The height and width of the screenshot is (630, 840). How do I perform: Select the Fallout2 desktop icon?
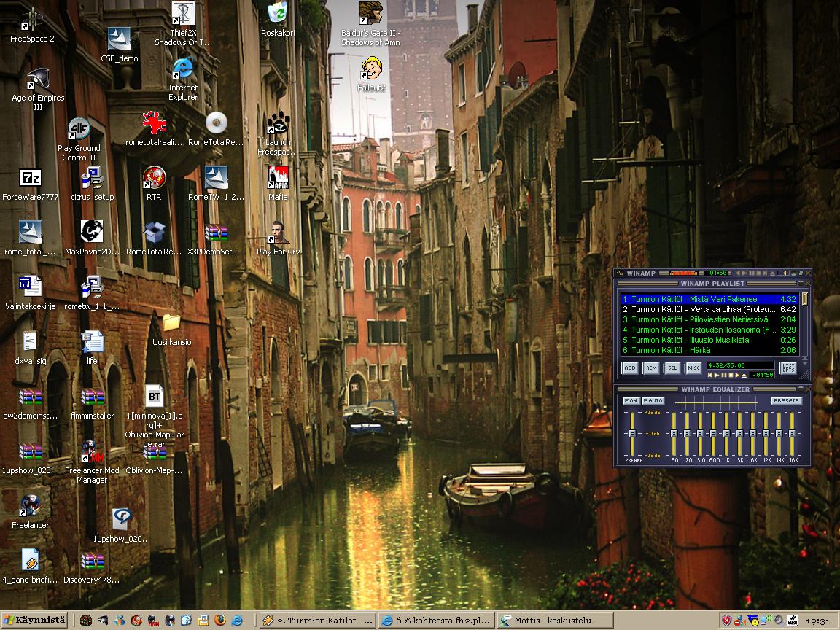coord(371,74)
